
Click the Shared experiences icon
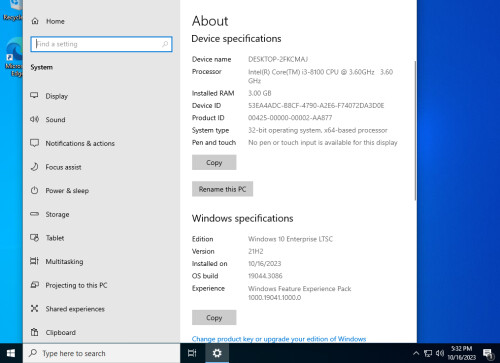[34, 309]
